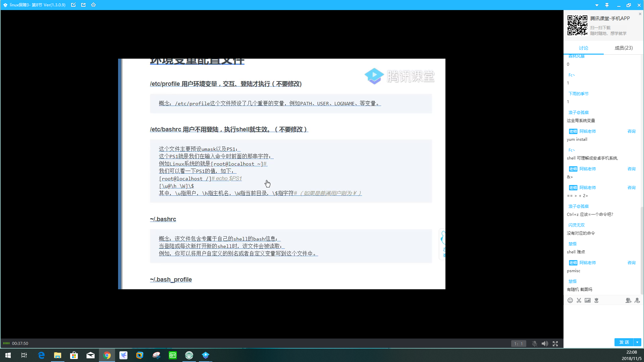Switch to the 讨论 discussion tab

click(x=584, y=48)
